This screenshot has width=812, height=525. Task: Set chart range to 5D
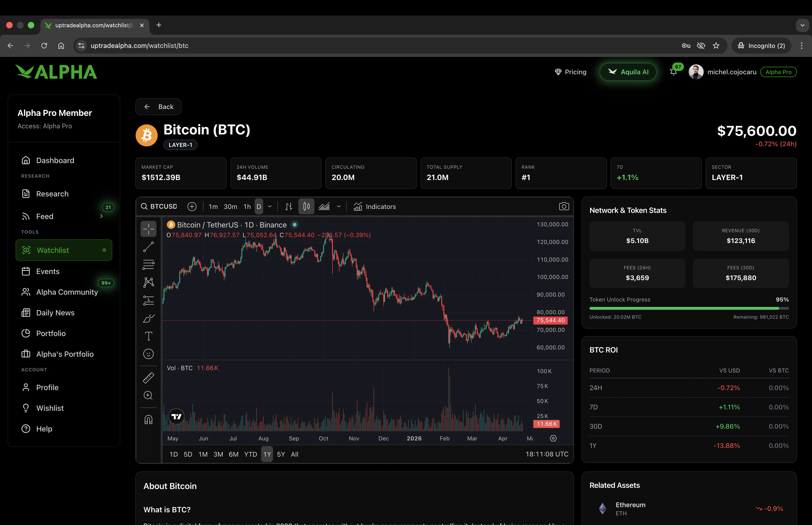pos(188,454)
